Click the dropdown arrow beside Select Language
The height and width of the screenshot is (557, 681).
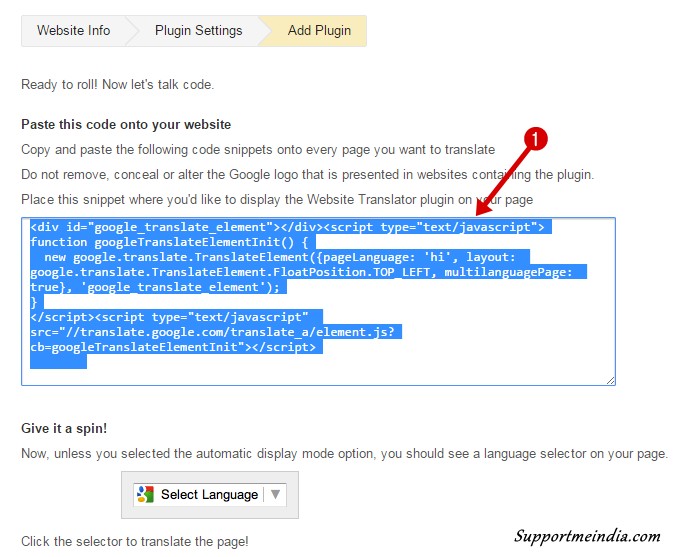[x=275, y=494]
